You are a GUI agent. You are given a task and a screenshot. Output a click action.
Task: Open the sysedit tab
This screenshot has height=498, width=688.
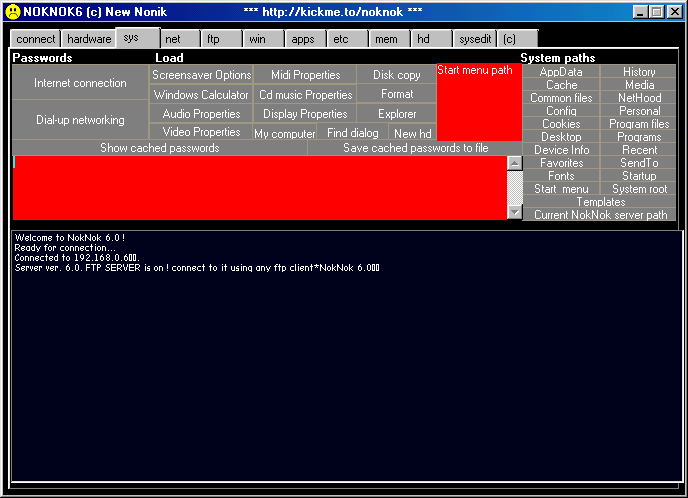pos(473,39)
